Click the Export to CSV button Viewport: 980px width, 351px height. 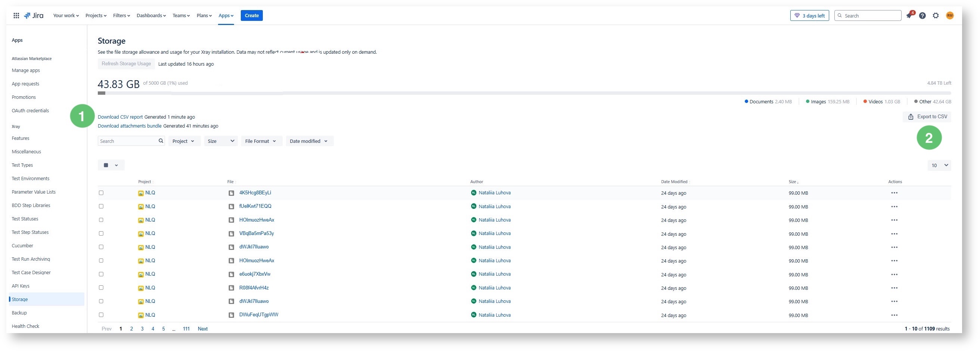927,117
